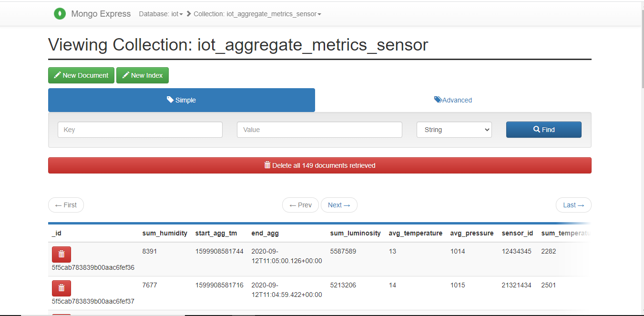Click the Mongo Express brand text
644x316 pixels.
pyautogui.click(x=101, y=14)
